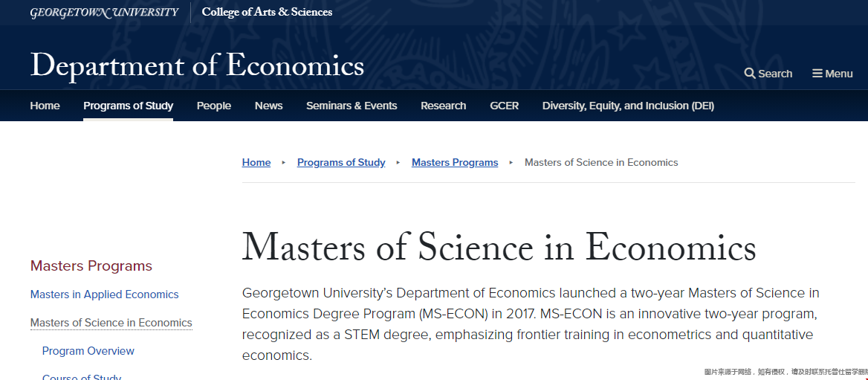Click Programs of Study breadcrumb link
The image size is (868, 380).
pos(341,162)
